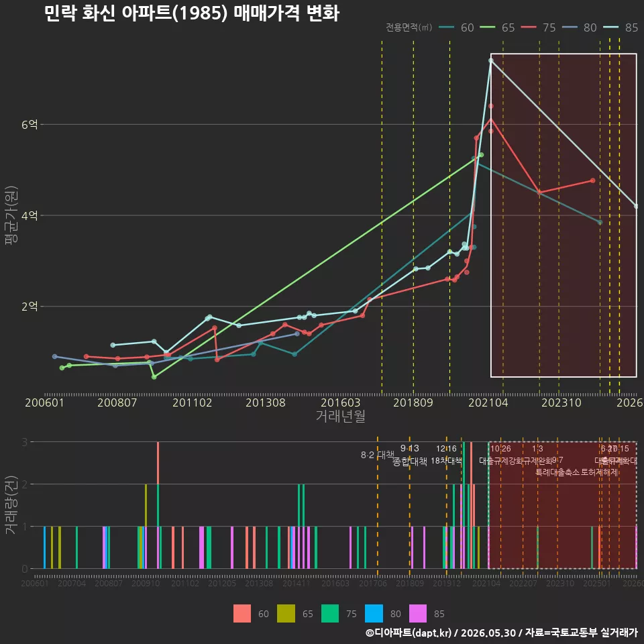Viewport: 644px width, 644px height.
Task: Click the 12·16 18차대책 marker label
Action: 447,455
